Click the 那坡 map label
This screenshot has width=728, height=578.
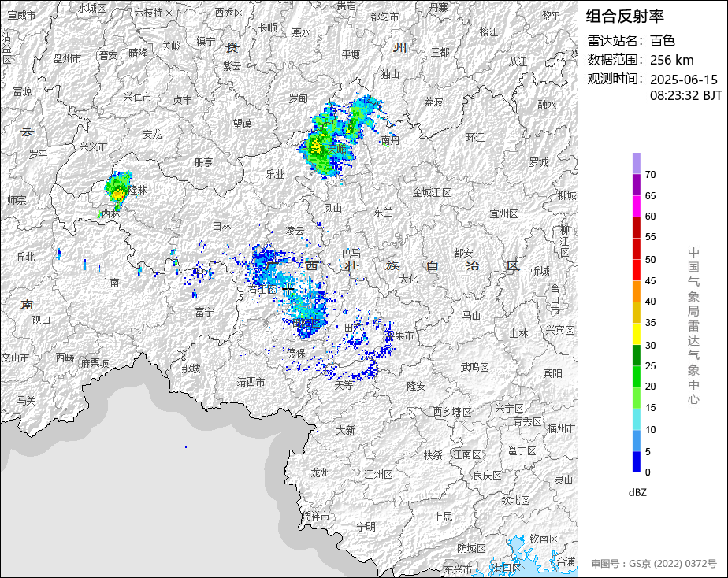(x=191, y=369)
